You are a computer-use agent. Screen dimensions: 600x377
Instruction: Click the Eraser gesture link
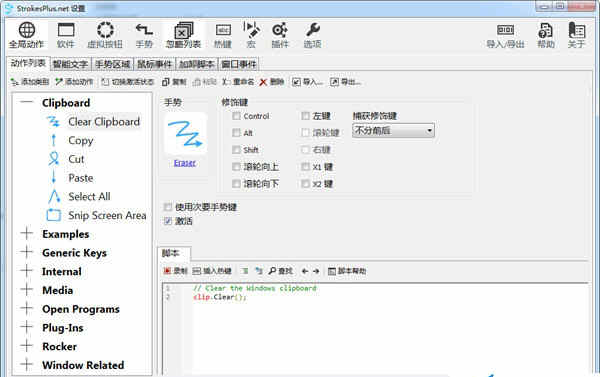pyautogui.click(x=184, y=163)
